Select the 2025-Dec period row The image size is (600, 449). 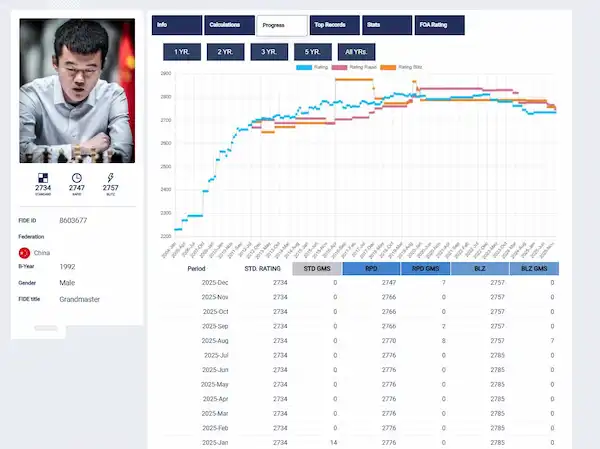[x=360, y=283]
